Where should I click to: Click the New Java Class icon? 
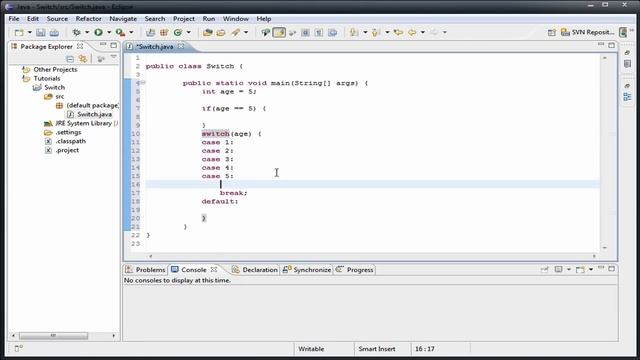tap(178, 32)
